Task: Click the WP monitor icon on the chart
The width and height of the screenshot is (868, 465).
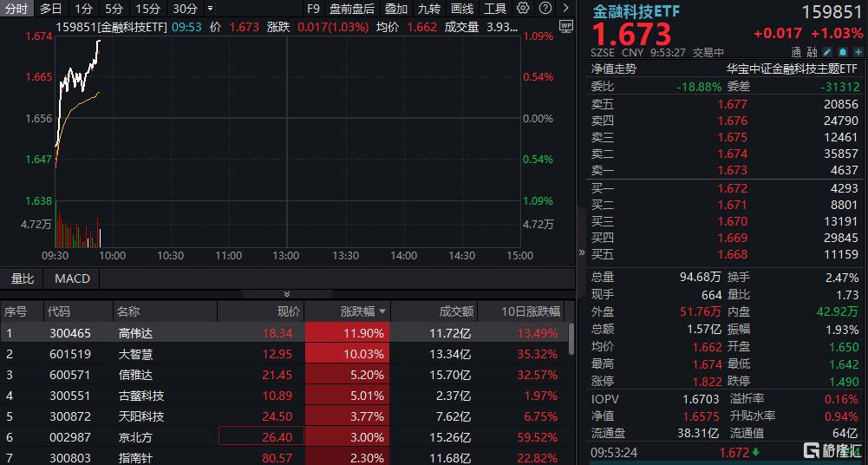Action: click(565, 25)
